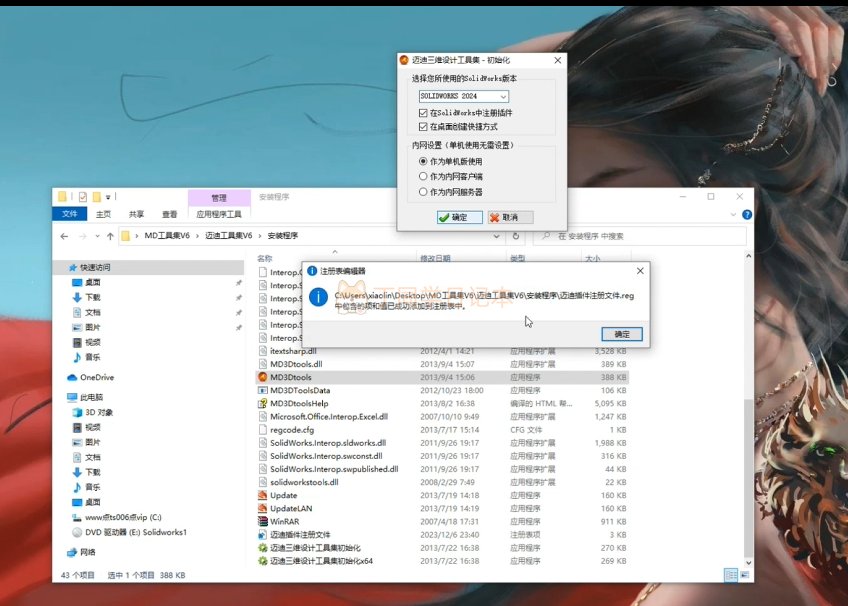Image resolution: width=848 pixels, height=606 pixels.
Task: Click the large icons view button in status bar
Action: click(744, 575)
